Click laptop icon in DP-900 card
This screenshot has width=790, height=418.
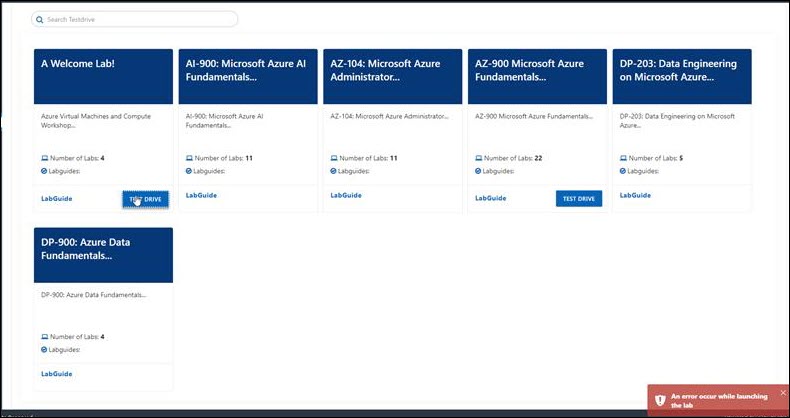point(44,336)
